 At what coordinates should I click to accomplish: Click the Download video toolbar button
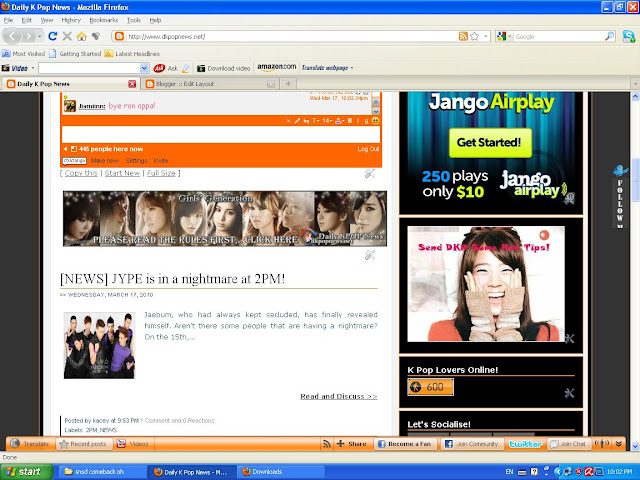[224, 68]
